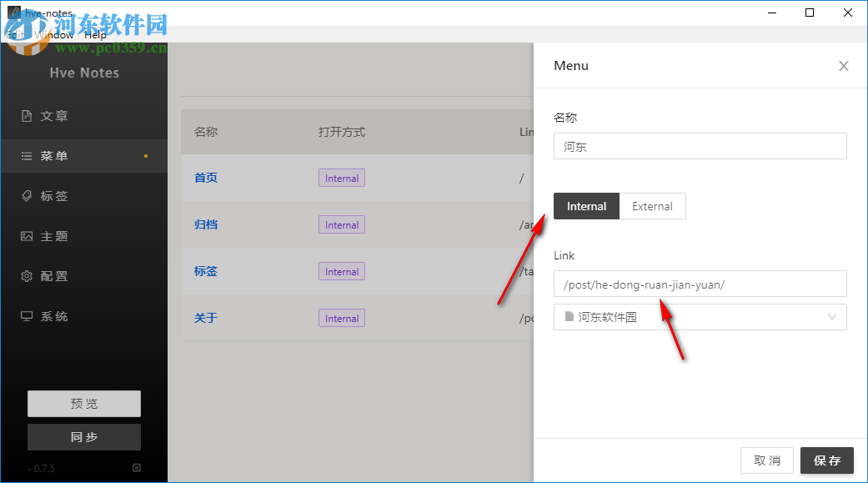Click the 保存 (save) button
Viewport: 868px width, 483px height.
pos(827,460)
